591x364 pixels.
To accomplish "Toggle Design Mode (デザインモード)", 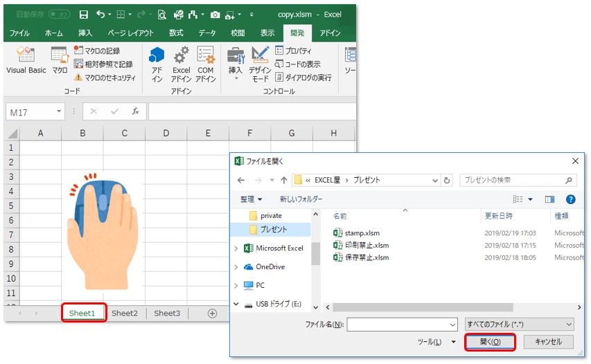I will (260, 64).
